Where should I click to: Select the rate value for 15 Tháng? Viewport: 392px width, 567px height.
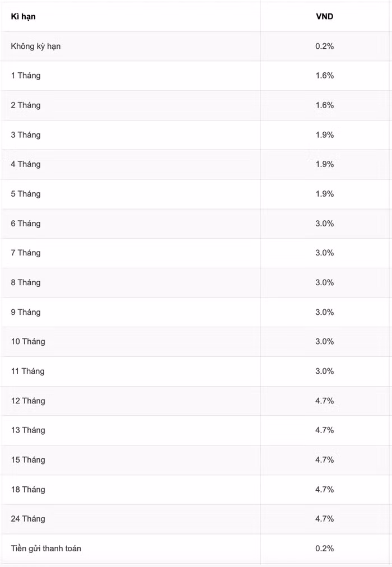[324, 460]
